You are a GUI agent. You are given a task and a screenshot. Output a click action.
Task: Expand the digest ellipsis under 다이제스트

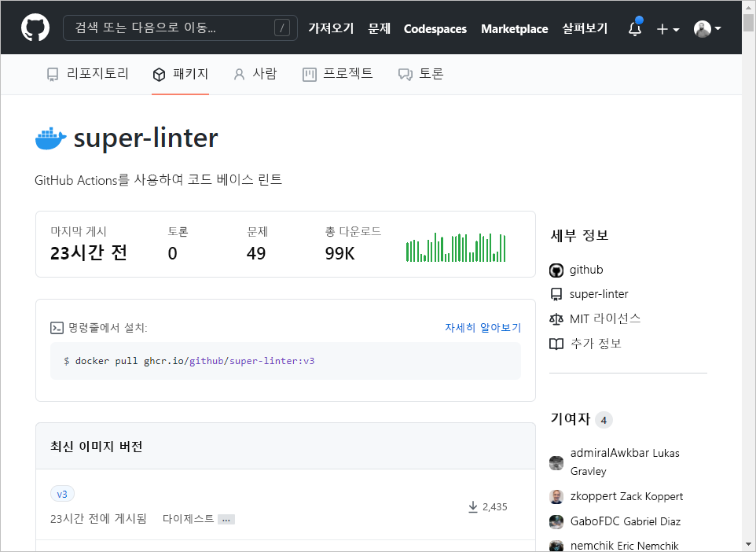tap(226, 519)
